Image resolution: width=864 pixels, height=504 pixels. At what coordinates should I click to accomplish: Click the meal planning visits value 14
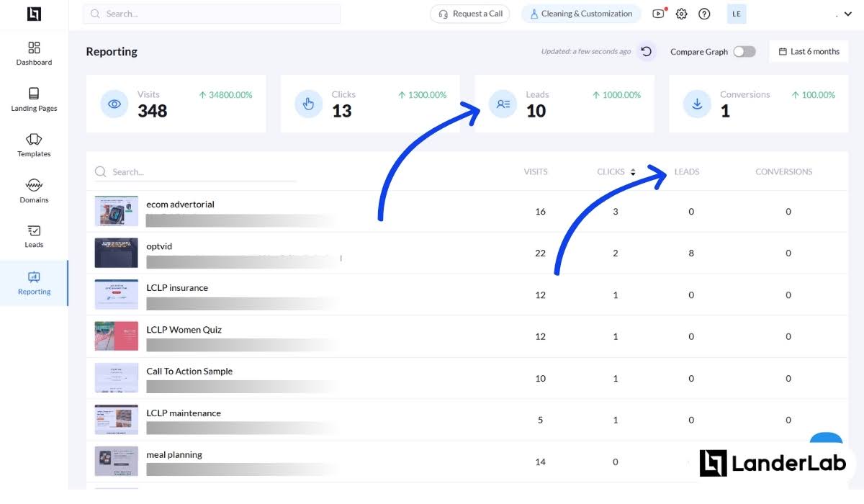(541, 462)
